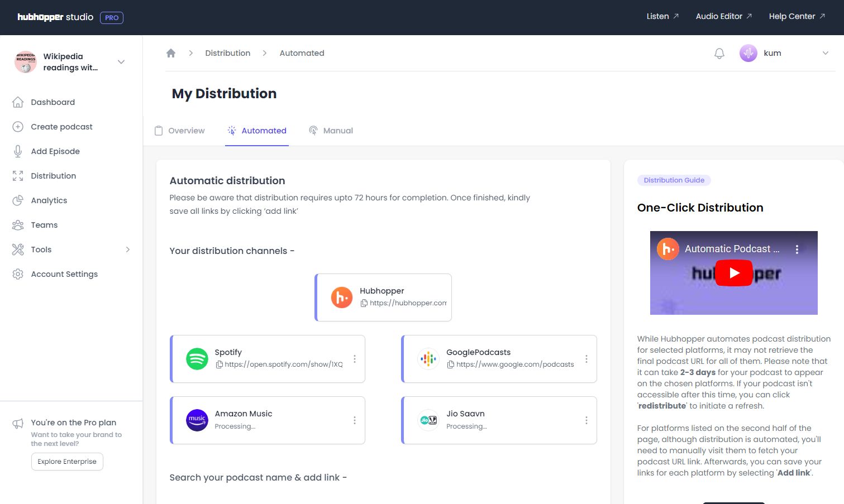This screenshot has width=844, height=504.
Task: Switch to the Manual tab
Action: click(x=338, y=130)
